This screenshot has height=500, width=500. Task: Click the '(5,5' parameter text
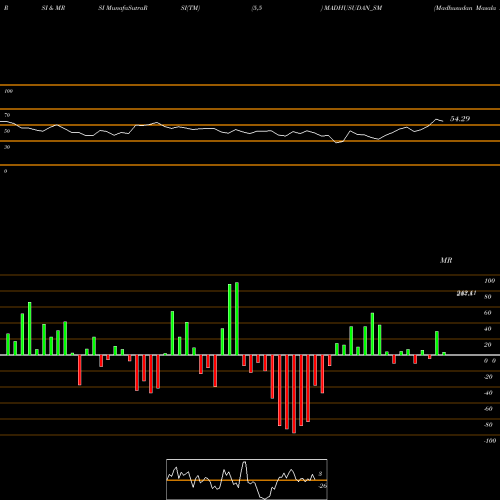(x=257, y=8)
